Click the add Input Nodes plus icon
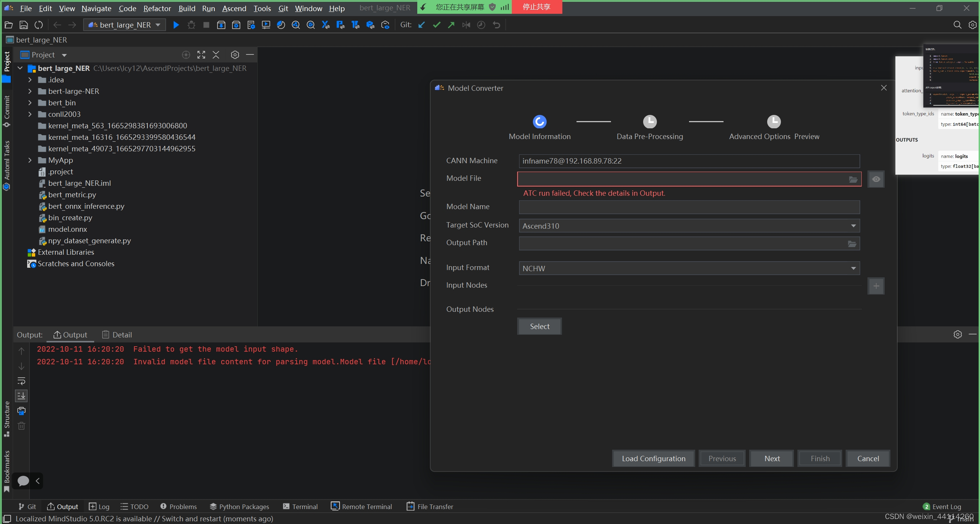The width and height of the screenshot is (980, 524). 876,286
